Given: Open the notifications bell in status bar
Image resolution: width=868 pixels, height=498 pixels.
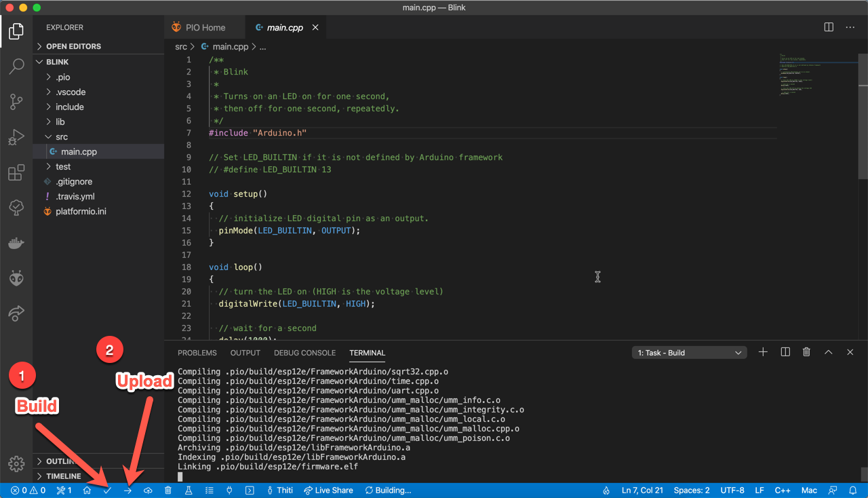Looking at the screenshot, I should [x=853, y=490].
